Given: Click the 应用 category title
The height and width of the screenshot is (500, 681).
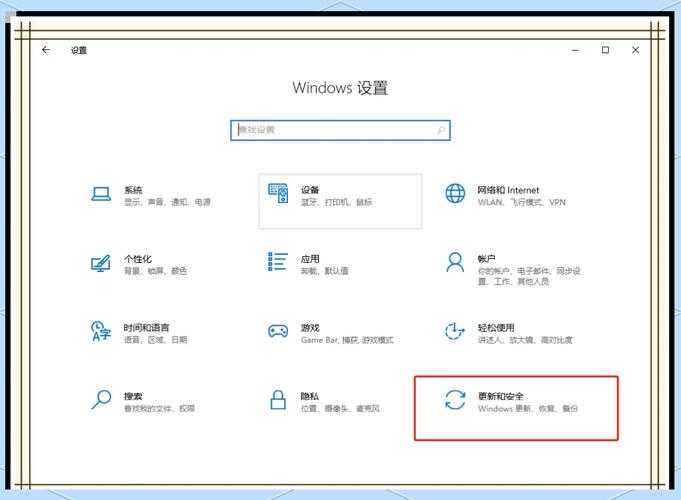Looking at the screenshot, I should pyautogui.click(x=310, y=259).
